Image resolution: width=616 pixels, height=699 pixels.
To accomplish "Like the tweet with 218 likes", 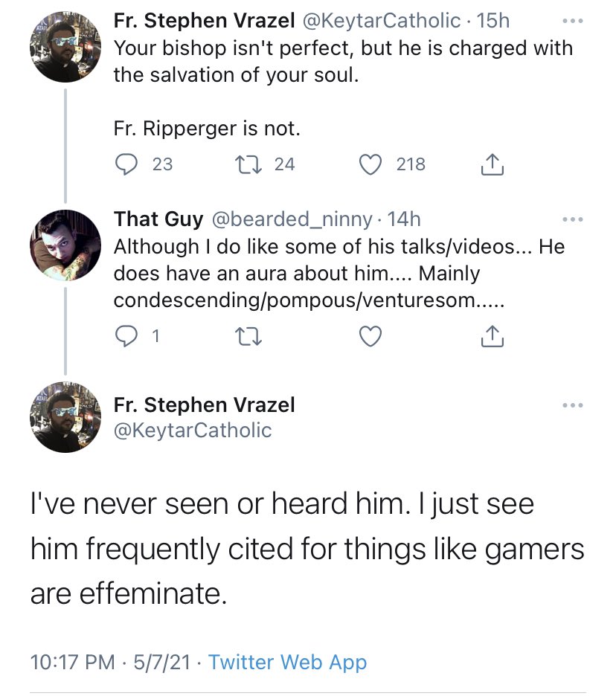I will click(370, 164).
